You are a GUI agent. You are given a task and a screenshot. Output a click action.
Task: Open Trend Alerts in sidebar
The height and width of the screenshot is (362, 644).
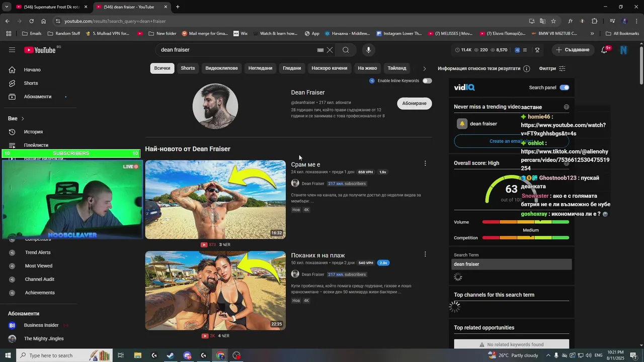point(38,252)
